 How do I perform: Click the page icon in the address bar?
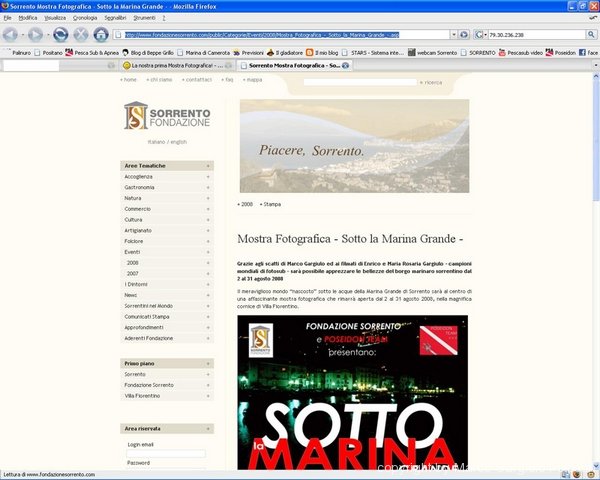point(119,35)
